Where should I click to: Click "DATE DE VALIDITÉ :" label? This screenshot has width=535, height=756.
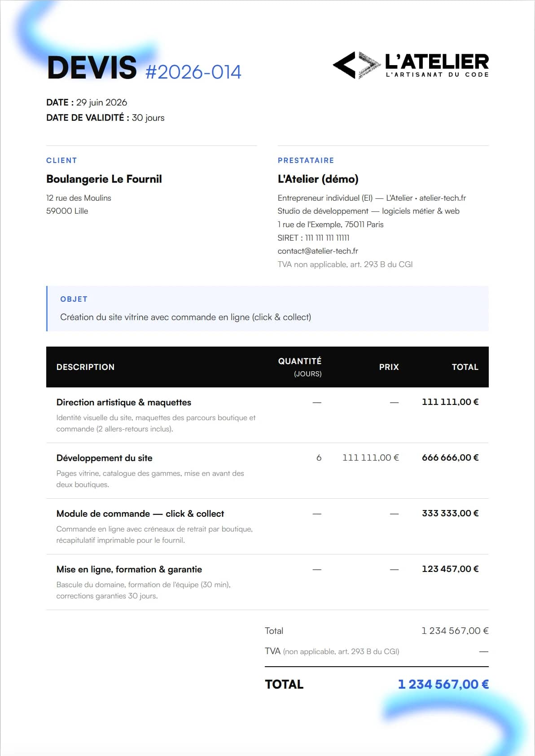tap(88, 118)
